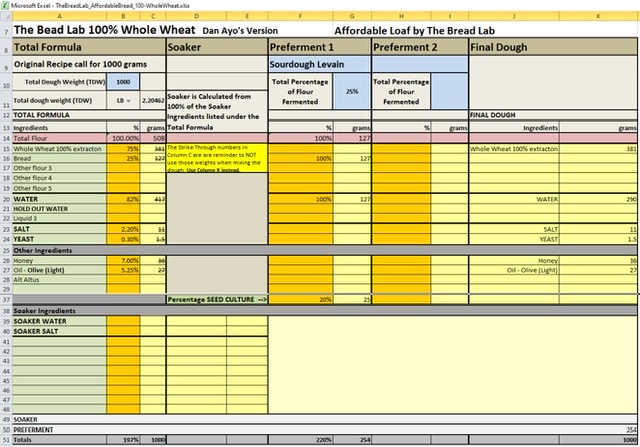Click the SALT 2.20% cell
640x447 pixels.
point(123,229)
